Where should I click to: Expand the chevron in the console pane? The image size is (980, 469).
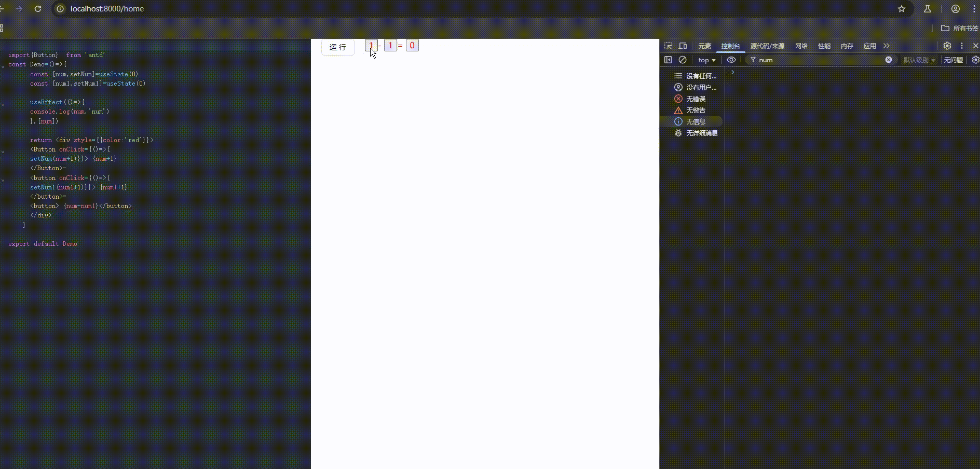732,72
